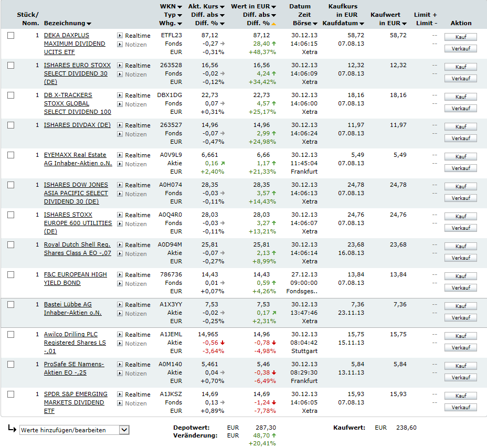Image resolution: width=487 pixels, height=448 pixels.
Task: Click Verkauf button for Royal Dutch Shell
Action: (x=461, y=258)
